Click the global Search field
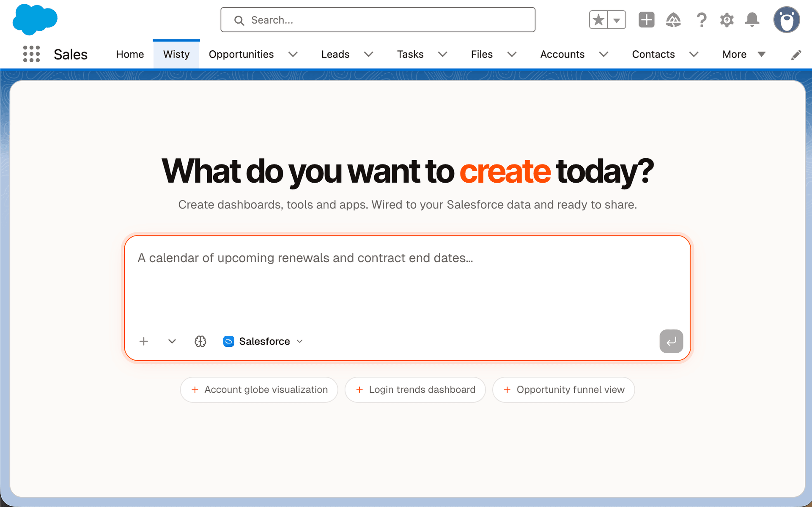Screen dimensions: 812x507 378,20
